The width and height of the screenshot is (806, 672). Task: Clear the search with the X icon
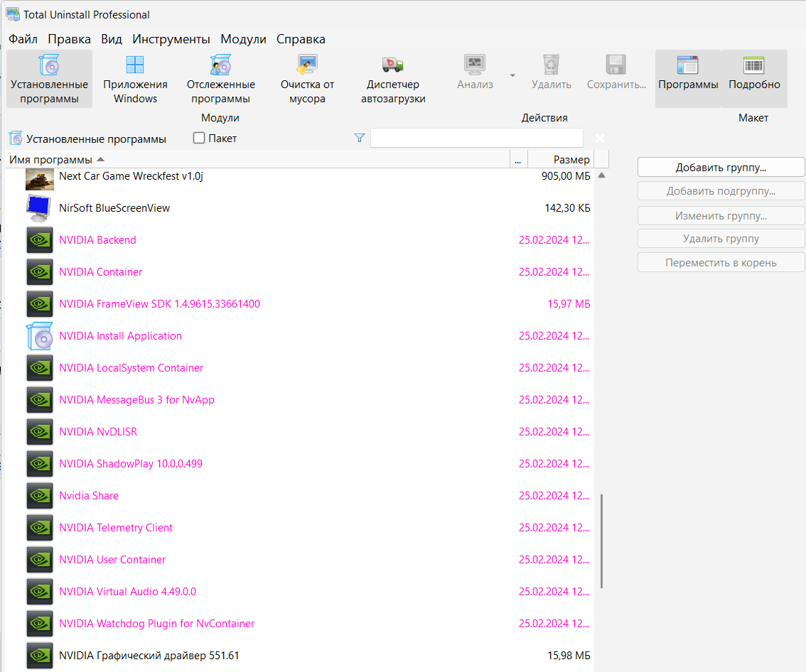click(x=599, y=139)
